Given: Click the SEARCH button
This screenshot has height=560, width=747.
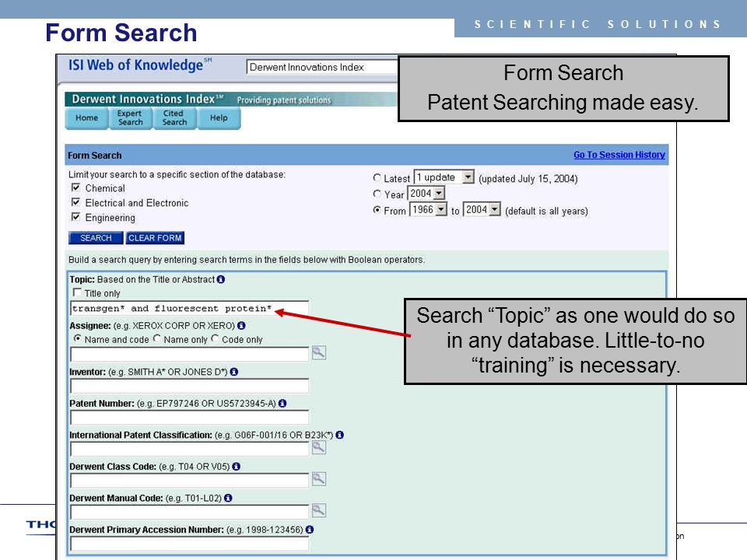Looking at the screenshot, I should (96, 238).
